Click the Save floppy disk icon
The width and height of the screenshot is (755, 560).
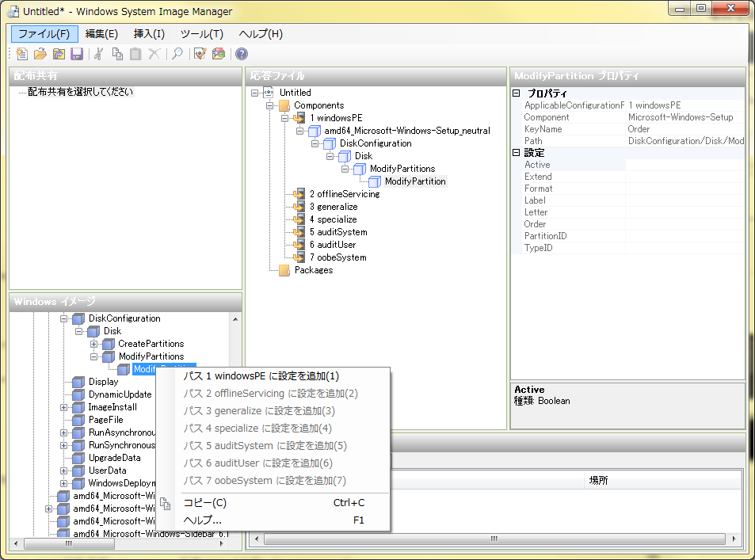(77, 54)
